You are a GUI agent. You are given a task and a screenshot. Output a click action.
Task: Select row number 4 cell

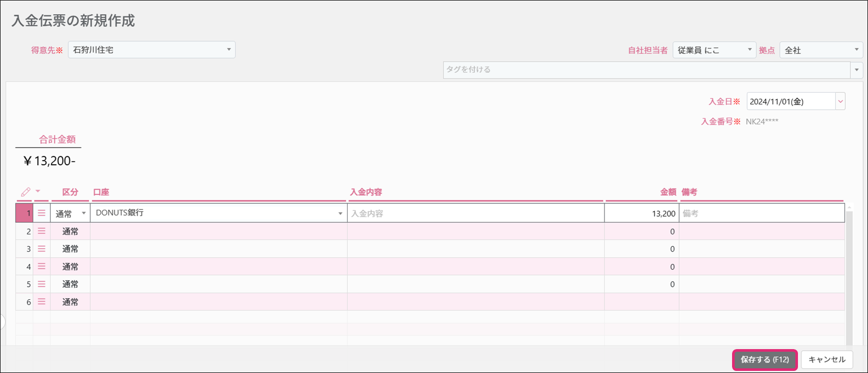tap(24, 267)
